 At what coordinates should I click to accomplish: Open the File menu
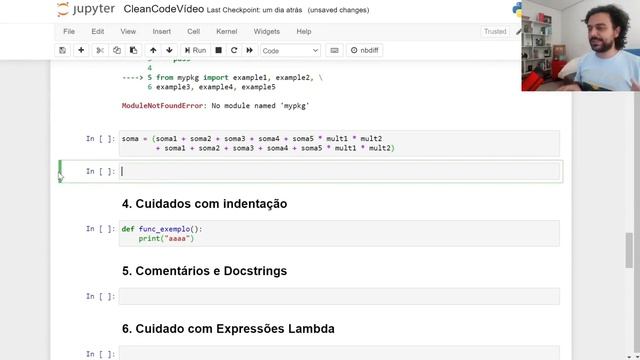click(x=69, y=31)
